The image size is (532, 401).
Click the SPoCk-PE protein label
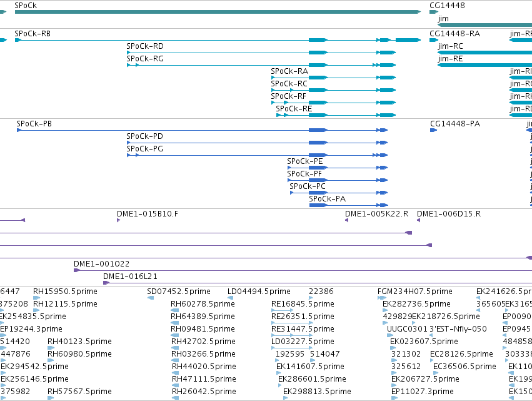coord(305,161)
